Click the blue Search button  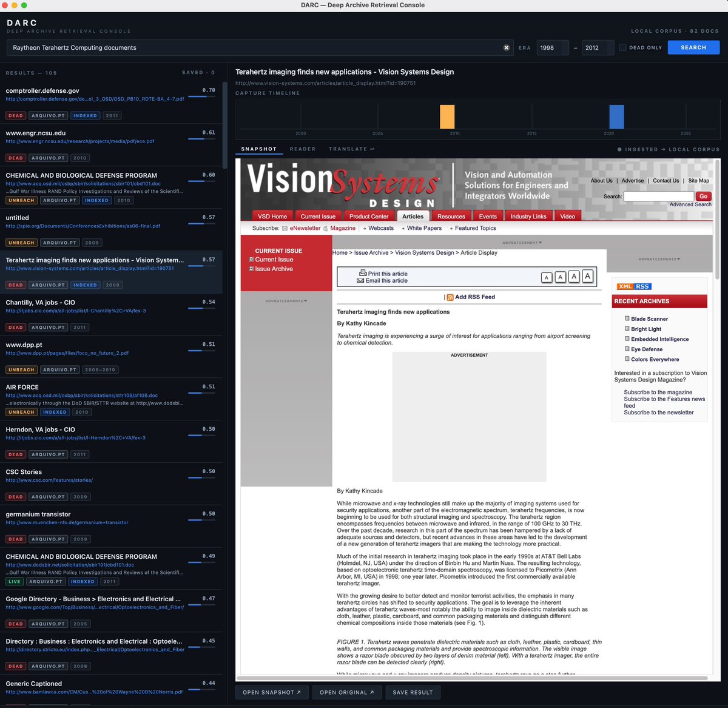click(693, 47)
